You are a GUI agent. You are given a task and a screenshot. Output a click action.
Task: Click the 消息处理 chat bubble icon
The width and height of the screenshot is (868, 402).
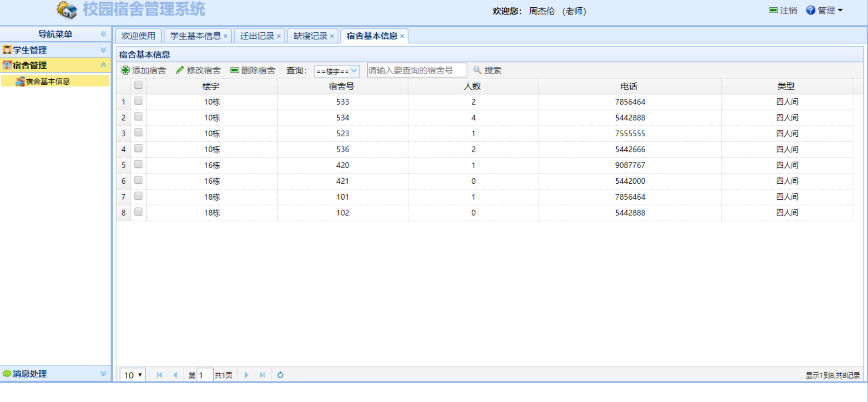pyautogui.click(x=7, y=373)
